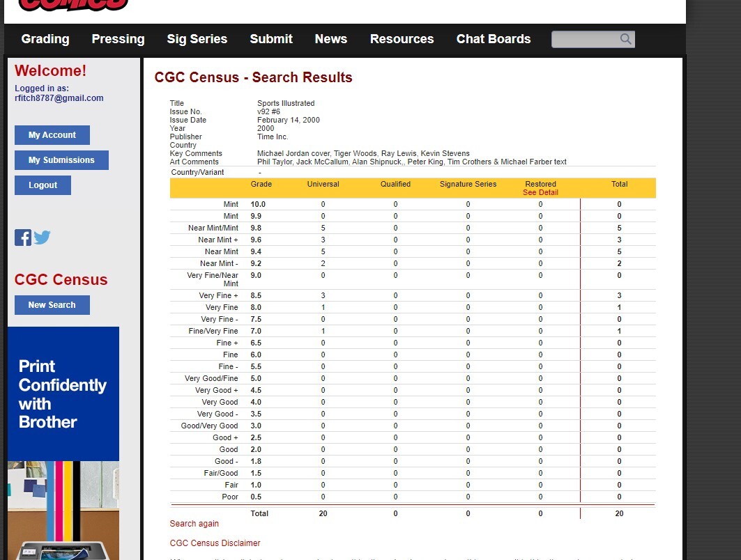Click the Near Mint - grade label
The image size is (741, 560).
tap(220, 263)
